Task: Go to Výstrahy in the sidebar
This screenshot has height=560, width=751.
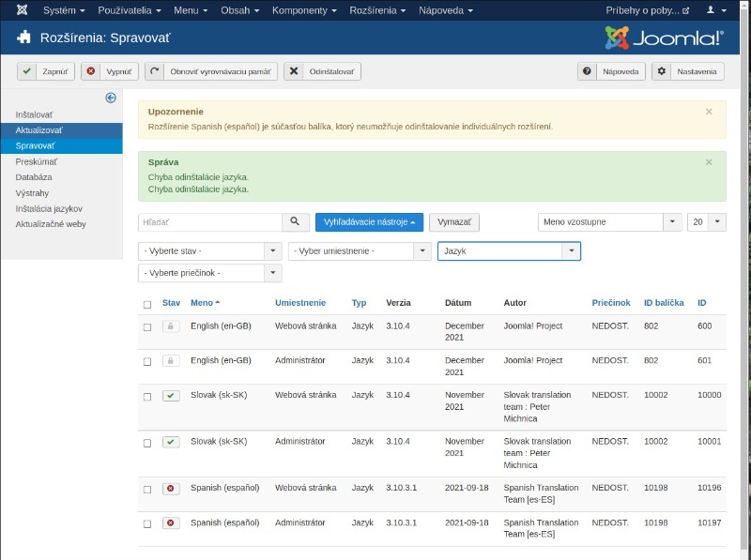Action: coord(32,193)
